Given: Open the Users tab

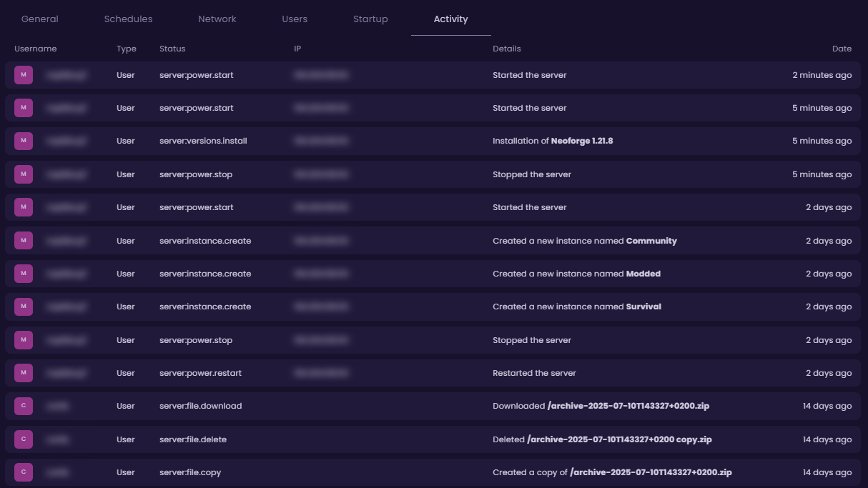Looking at the screenshot, I should click(x=295, y=19).
